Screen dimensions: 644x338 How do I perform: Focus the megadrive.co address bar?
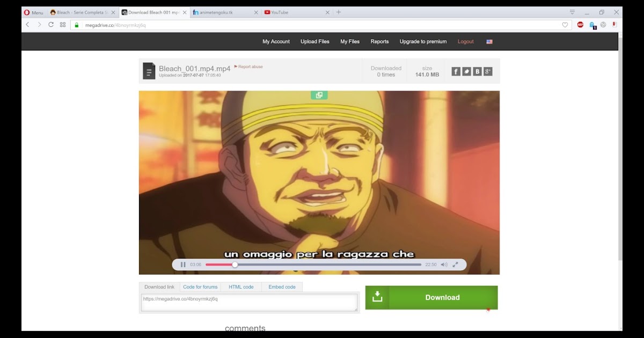click(321, 25)
